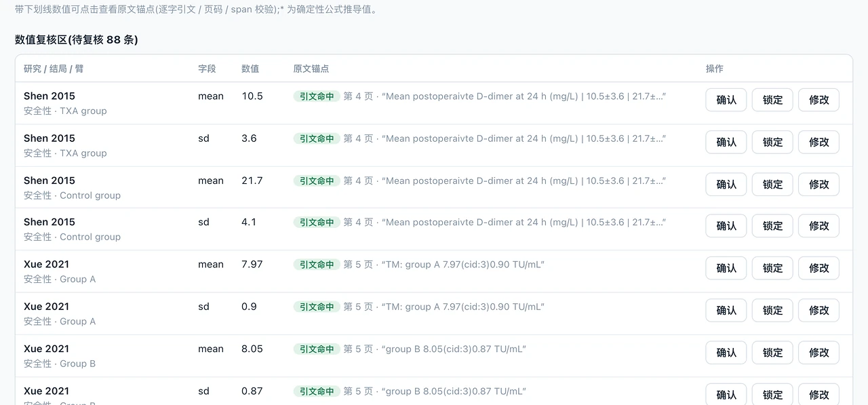Confirm the Shen 2015 TXA group mean value
The image size is (868, 405).
[726, 100]
